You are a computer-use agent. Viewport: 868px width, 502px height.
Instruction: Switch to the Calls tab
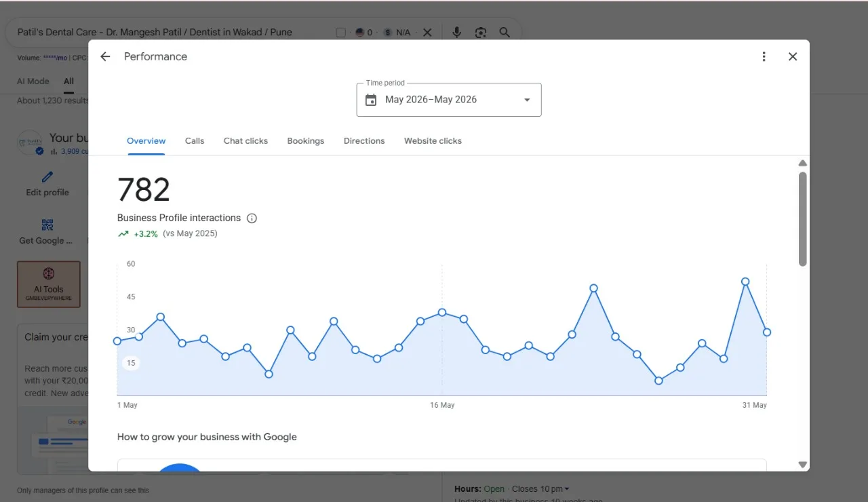coord(195,141)
